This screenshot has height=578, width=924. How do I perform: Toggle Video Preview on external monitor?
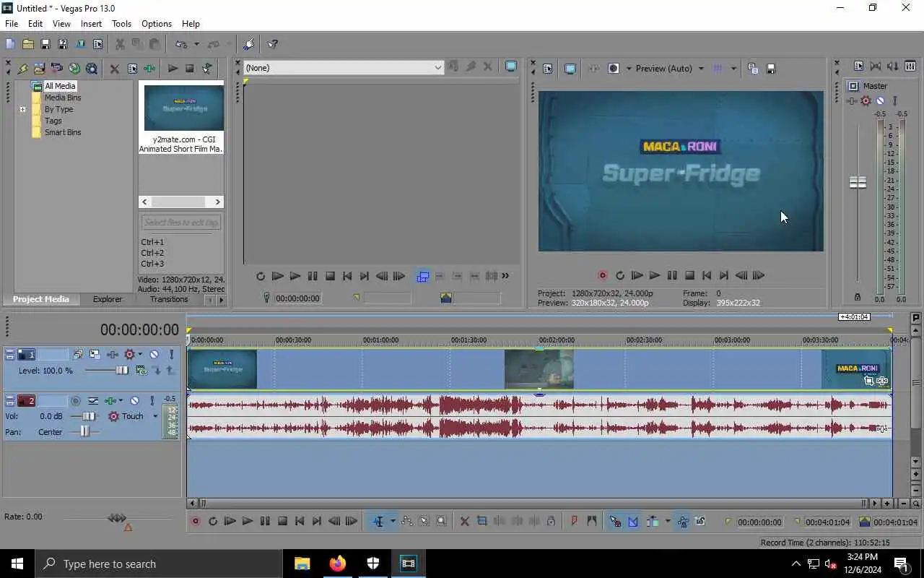(x=570, y=69)
